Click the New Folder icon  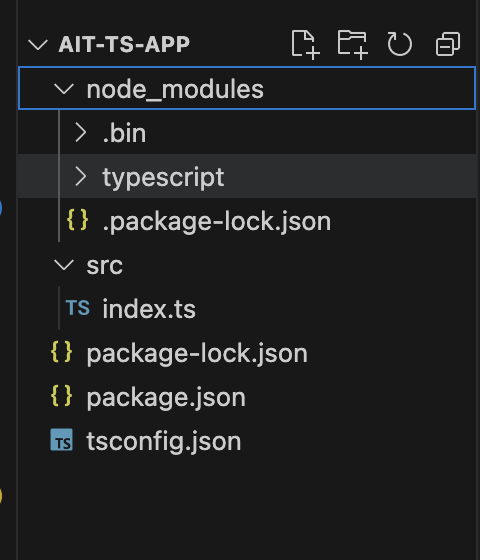click(352, 45)
